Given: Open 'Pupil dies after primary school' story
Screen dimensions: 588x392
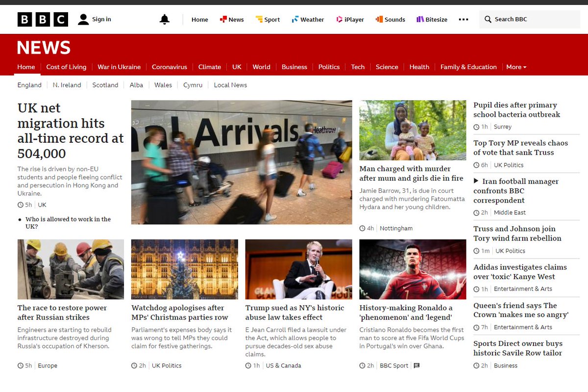Looking at the screenshot, I should tap(516, 110).
